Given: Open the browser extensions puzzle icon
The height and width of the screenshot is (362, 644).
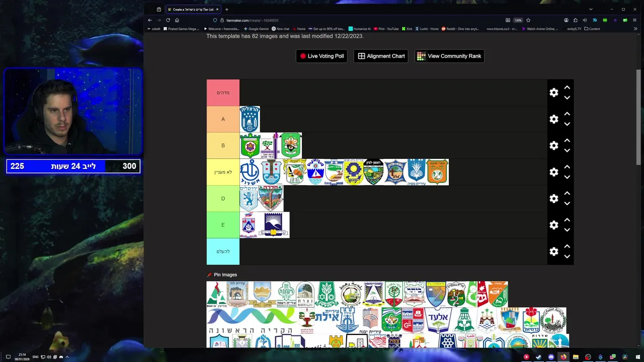Looking at the screenshot, I should (576, 20).
